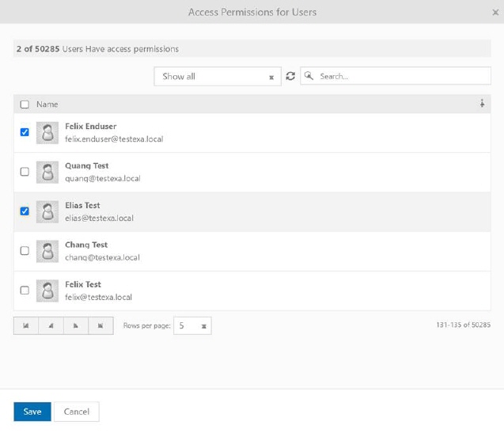The height and width of the screenshot is (433, 504).
Task: Open the Show all filter dropdown
Action: click(x=217, y=77)
